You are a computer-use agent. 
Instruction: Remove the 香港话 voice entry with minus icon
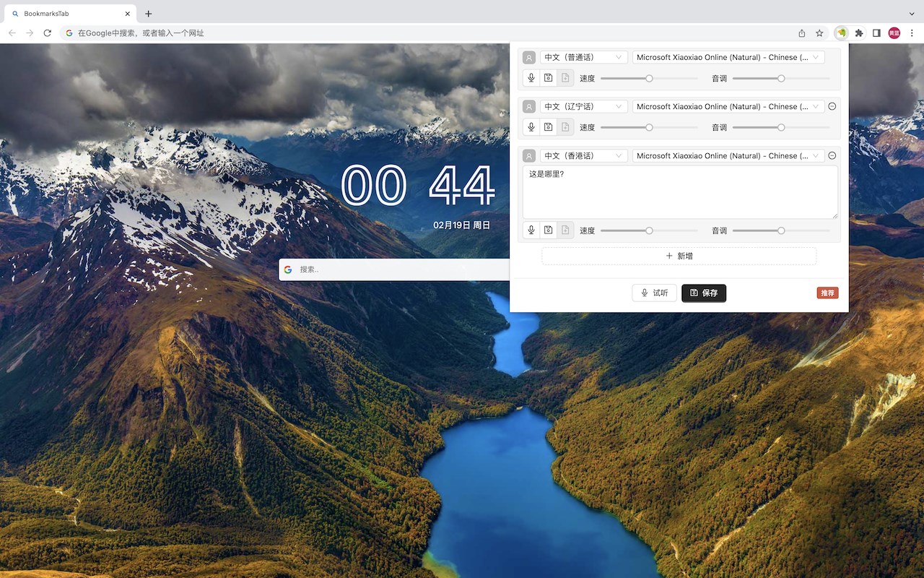click(x=832, y=155)
